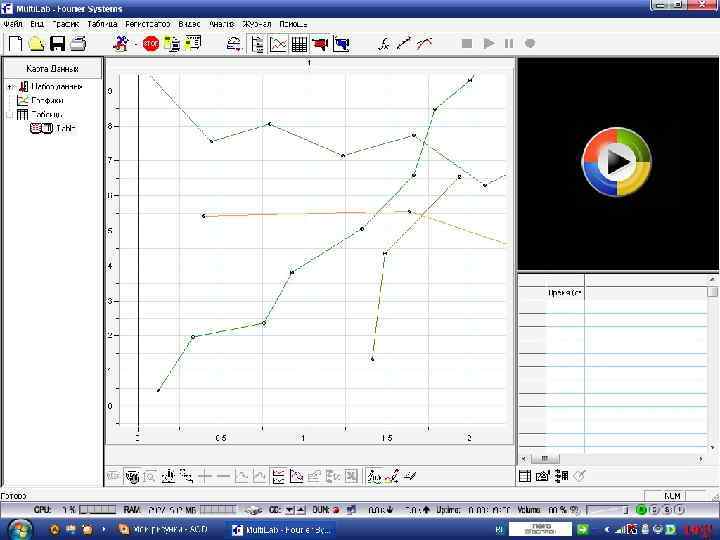
Task: Apply linear fit line icon
Action: click(404, 44)
